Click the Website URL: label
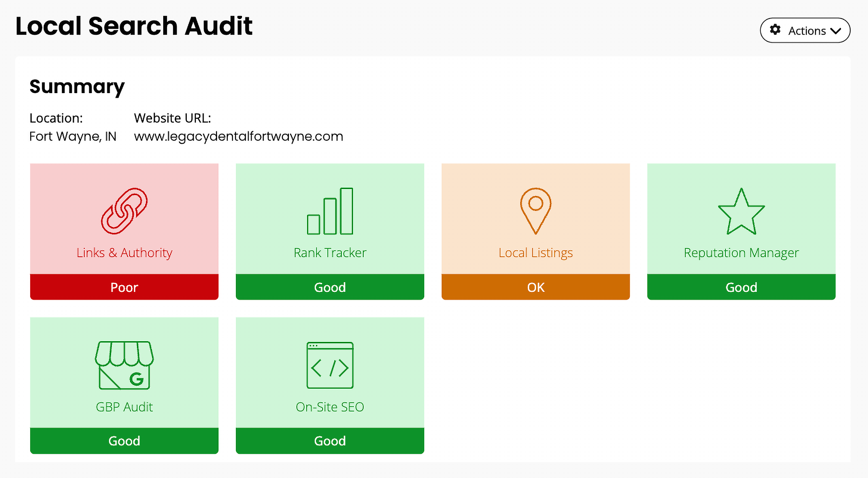Screen dimensions: 868x478 pos(173,118)
